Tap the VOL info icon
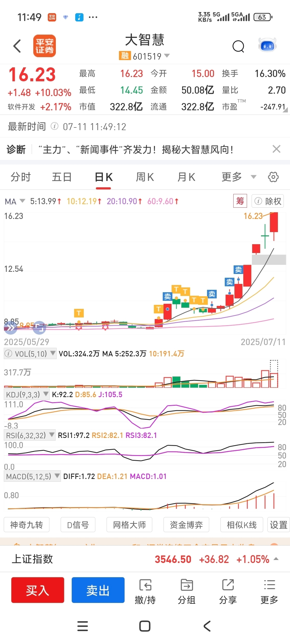This screenshot has width=290, height=644. click(x=9, y=354)
